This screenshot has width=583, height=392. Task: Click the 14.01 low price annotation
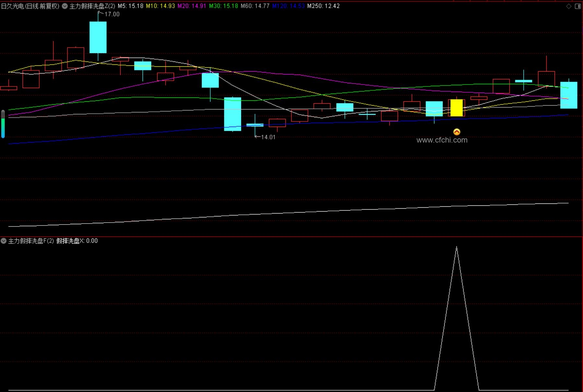pyautogui.click(x=268, y=137)
